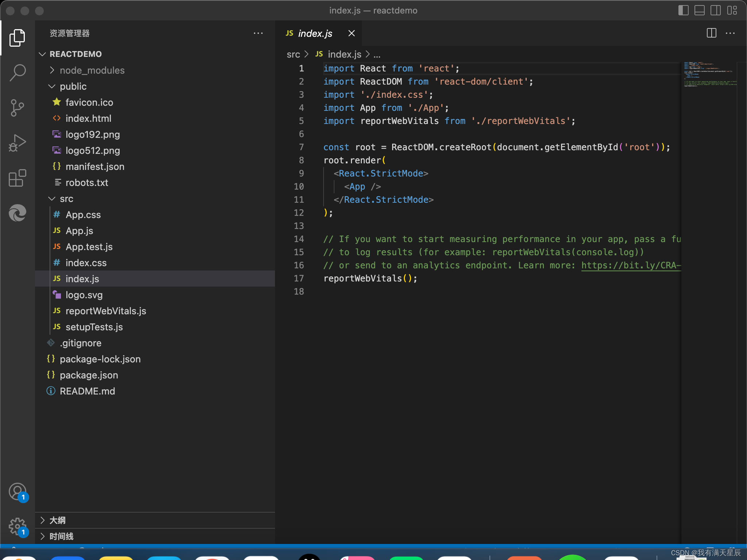The height and width of the screenshot is (560, 747).
Task: Open the Manage gear settings
Action: click(17, 526)
